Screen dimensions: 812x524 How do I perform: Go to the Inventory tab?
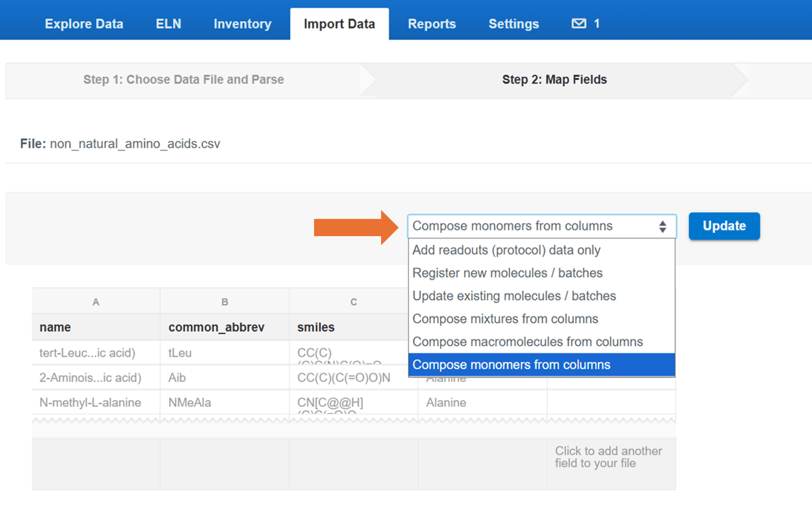tap(242, 24)
